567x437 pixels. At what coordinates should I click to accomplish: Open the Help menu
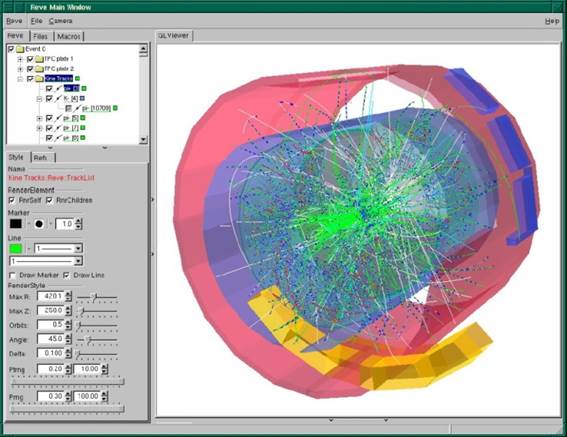[x=552, y=21]
